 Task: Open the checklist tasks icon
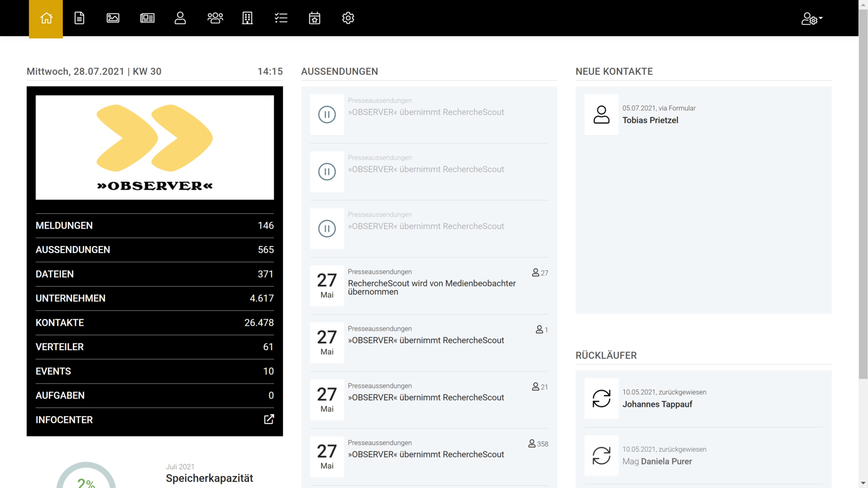point(281,18)
